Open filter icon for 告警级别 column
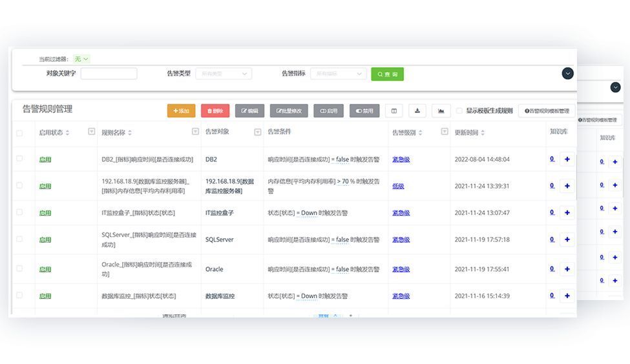 click(x=445, y=132)
